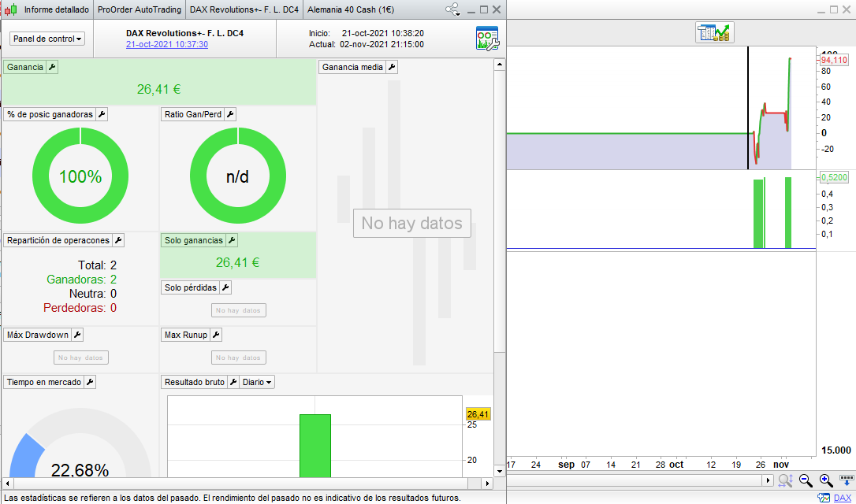Click the Solo ganancias label button
Viewport: 856px width, 504px height.
194,240
